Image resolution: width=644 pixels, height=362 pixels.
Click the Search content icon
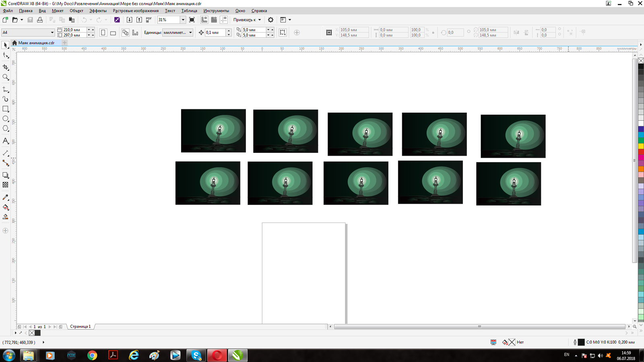pos(117,20)
